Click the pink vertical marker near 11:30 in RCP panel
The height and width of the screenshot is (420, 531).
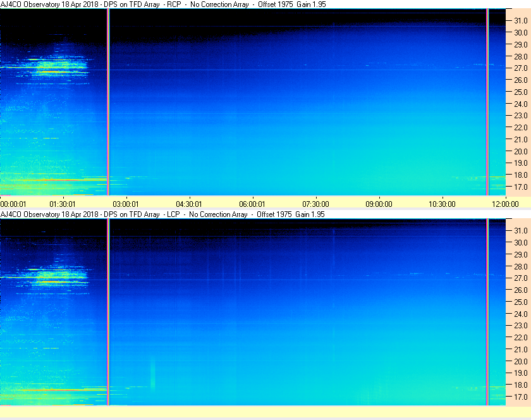point(487,102)
